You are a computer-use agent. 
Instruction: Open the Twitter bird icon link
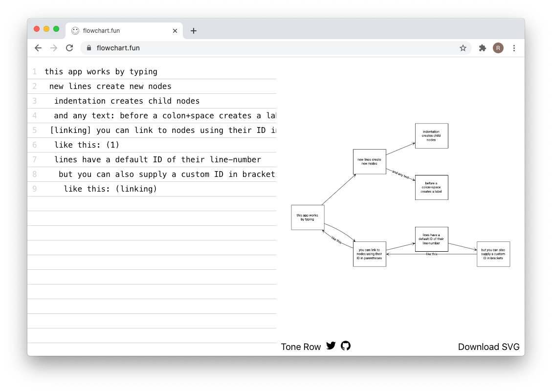point(331,346)
